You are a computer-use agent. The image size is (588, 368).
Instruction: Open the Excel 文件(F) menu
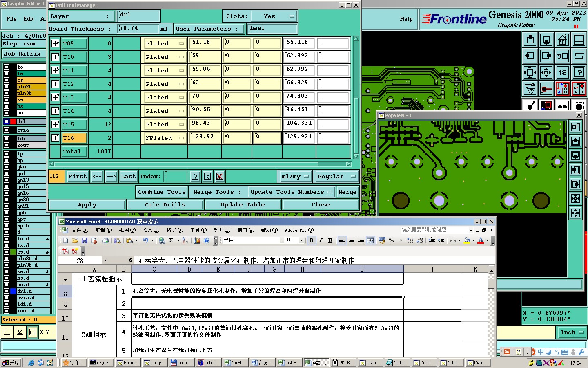(80, 230)
